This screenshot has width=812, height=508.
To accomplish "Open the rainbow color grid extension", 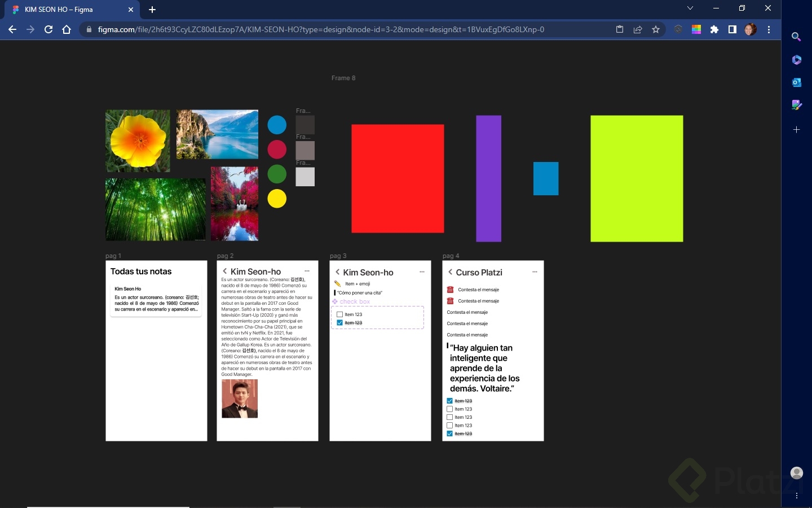I will tap(696, 29).
